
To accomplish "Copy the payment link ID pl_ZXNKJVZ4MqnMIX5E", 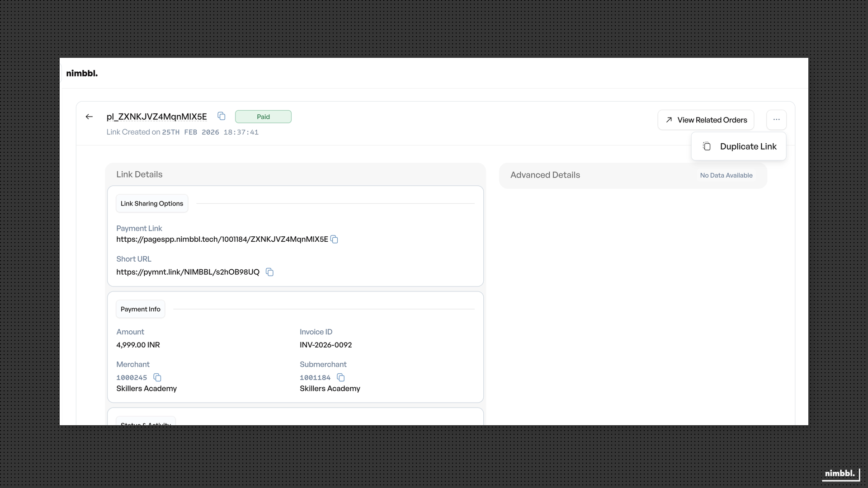I will (x=221, y=116).
